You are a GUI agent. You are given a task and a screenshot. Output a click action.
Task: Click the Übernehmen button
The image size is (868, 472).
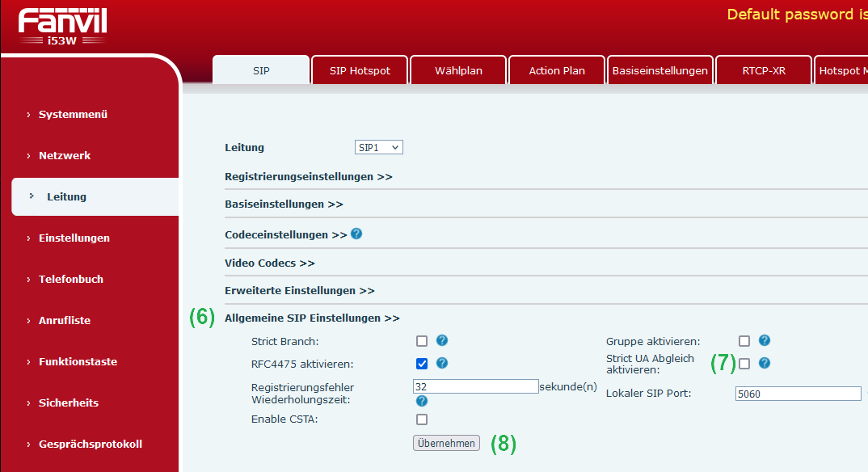coord(446,443)
